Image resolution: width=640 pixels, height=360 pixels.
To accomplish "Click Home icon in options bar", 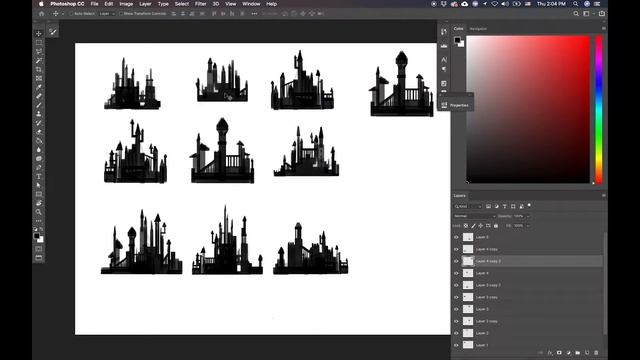I will [41, 13].
